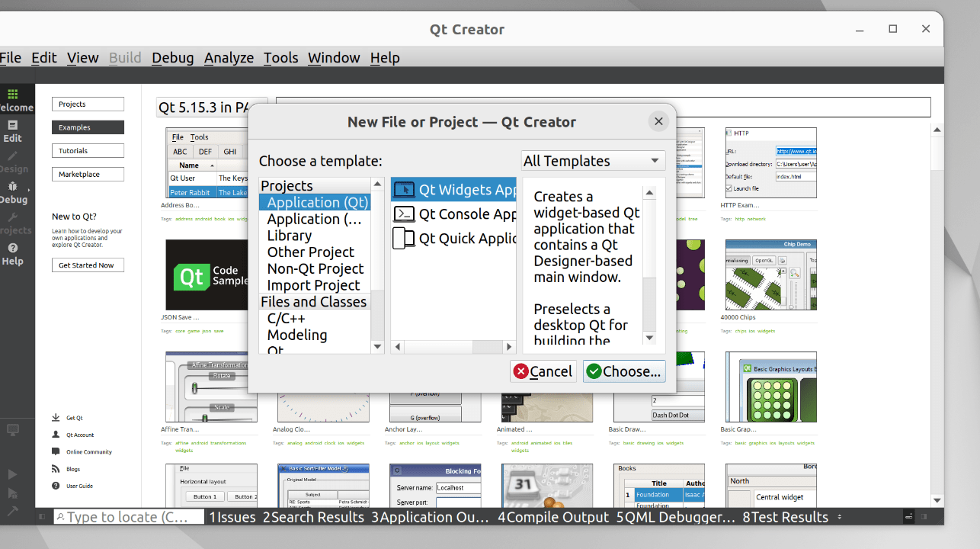Click the User Guide help icon

click(x=56, y=486)
